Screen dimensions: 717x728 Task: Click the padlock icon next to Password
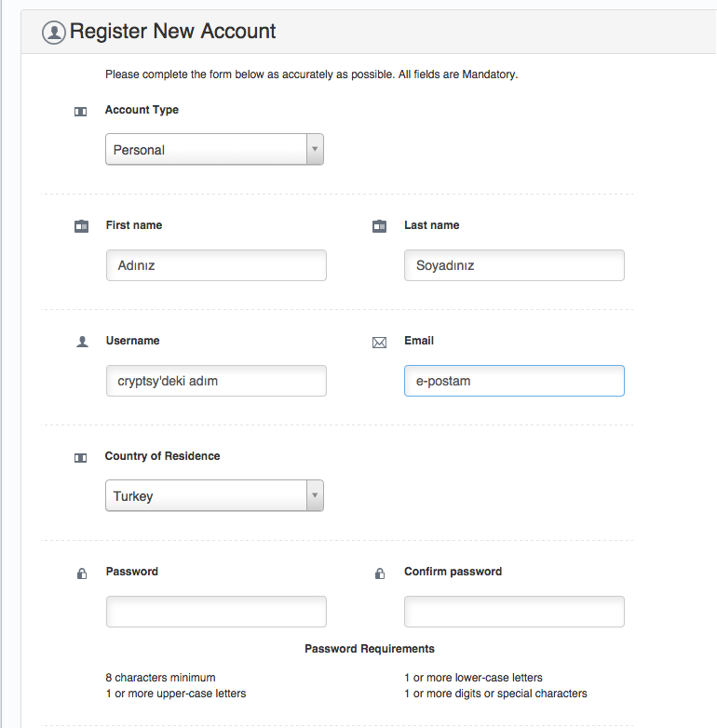82,573
